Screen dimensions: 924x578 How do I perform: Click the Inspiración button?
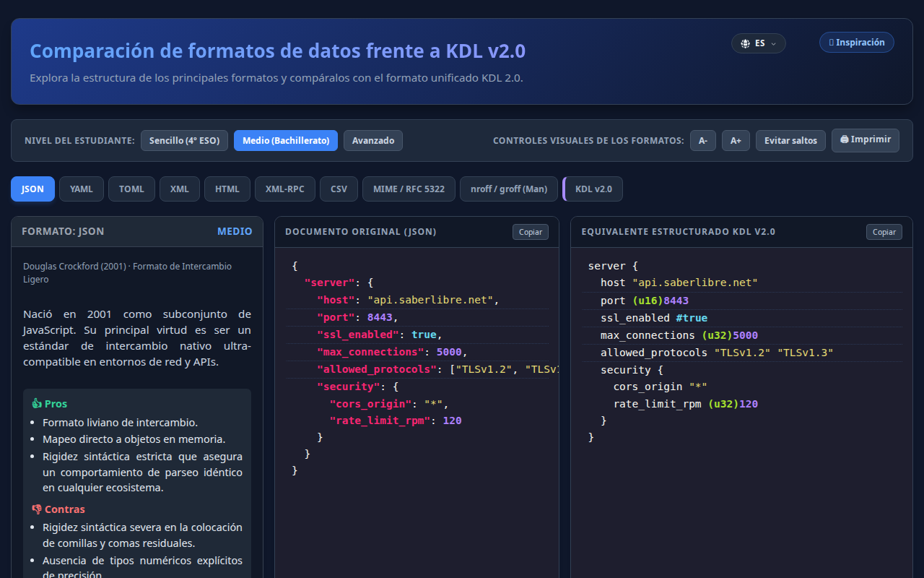pos(857,43)
